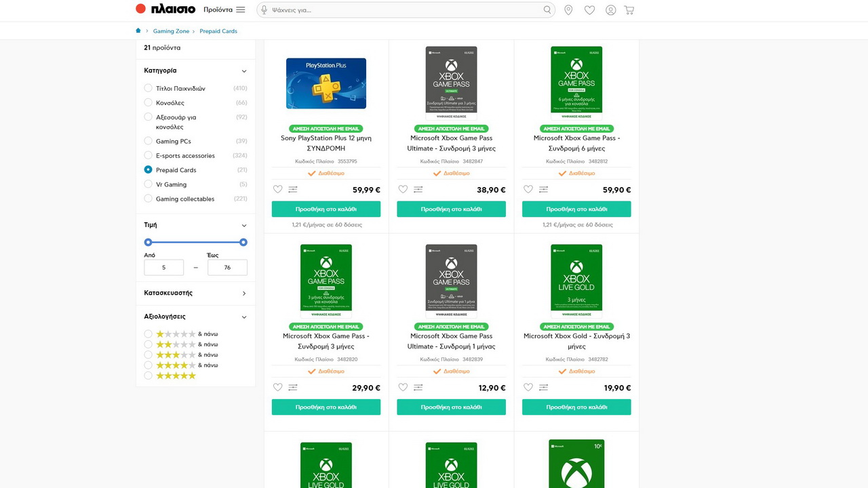Select the five-star rating filter
Viewport: 868px width, 488px height.
(149, 375)
